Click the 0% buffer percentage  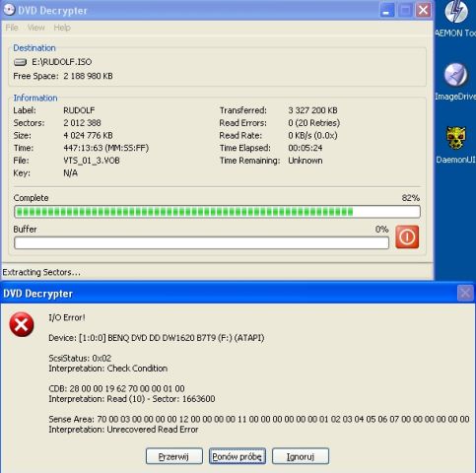point(382,229)
